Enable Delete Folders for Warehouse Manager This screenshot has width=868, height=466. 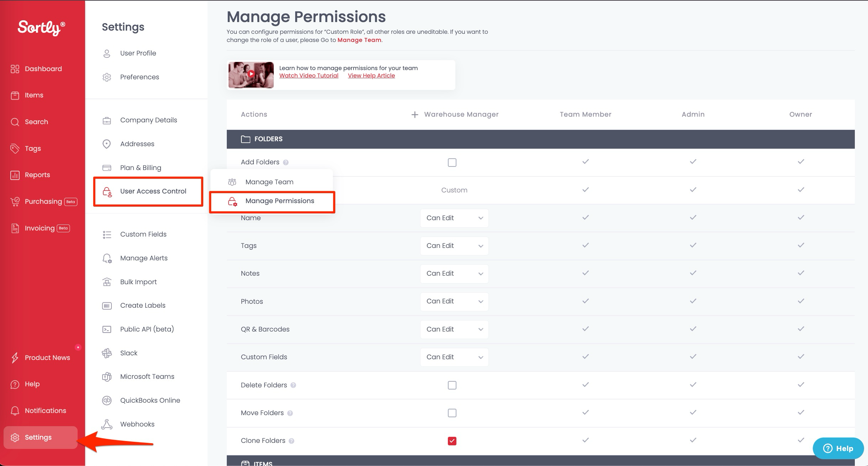click(x=452, y=385)
